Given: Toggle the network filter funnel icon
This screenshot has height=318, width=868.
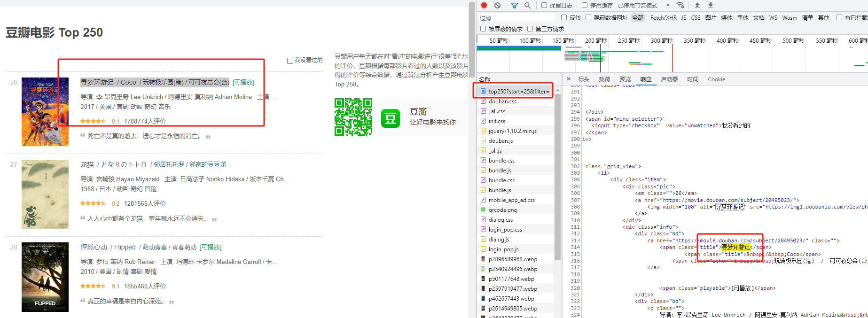Looking at the screenshot, I should (x=515, y=6).
